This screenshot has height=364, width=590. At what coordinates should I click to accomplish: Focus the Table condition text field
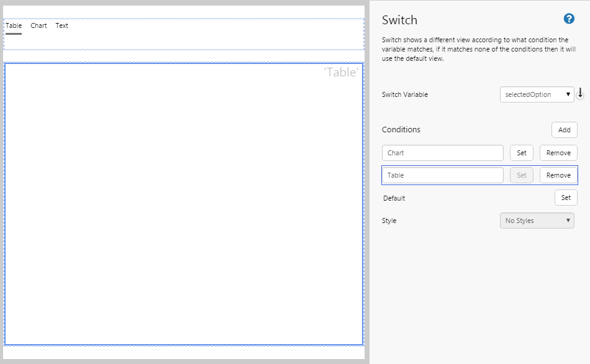[442, 175]
